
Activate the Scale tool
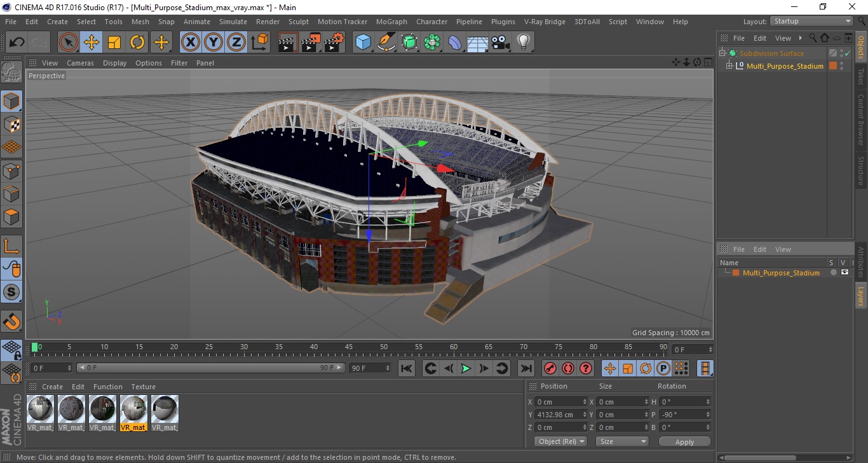tap(114, 43)
